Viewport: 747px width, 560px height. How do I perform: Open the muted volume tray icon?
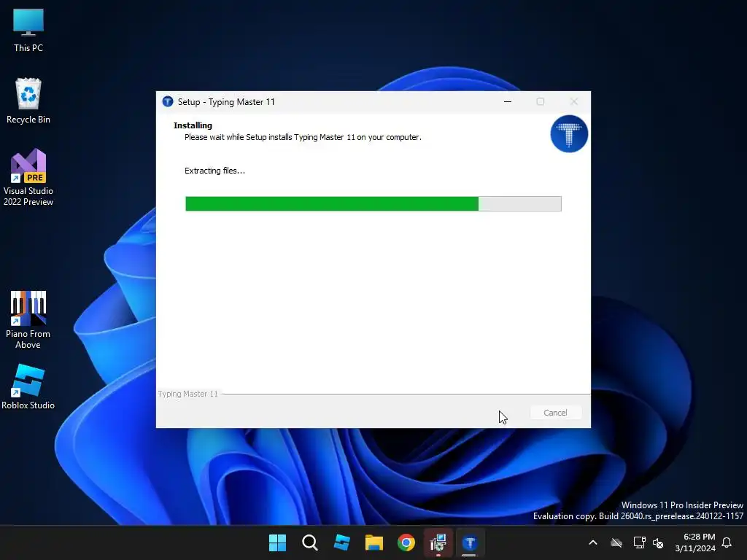click(x=659, y=542)
